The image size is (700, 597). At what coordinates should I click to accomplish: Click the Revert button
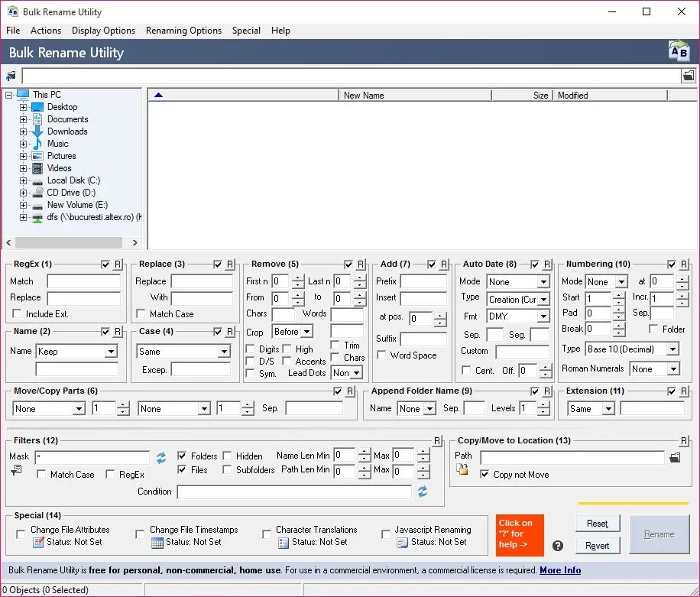(598, 545)
